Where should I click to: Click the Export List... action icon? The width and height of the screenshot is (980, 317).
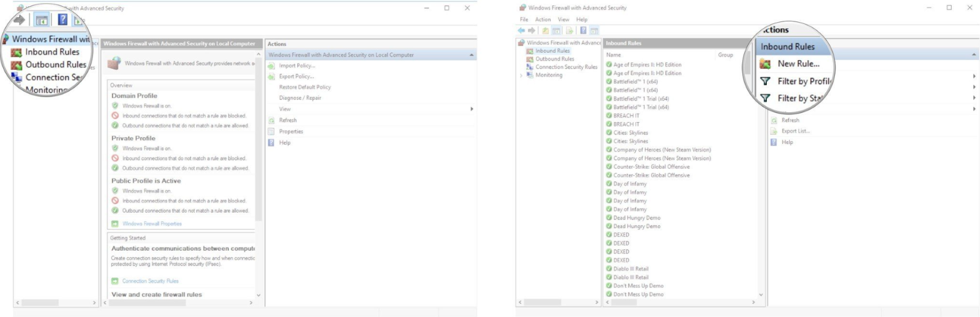[x=774, y=131]
